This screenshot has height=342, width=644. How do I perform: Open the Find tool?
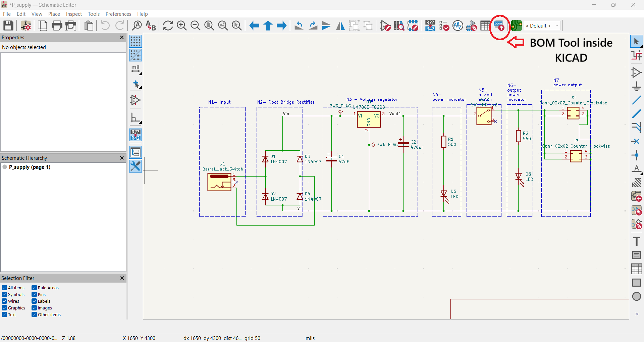tap(137, 26)
